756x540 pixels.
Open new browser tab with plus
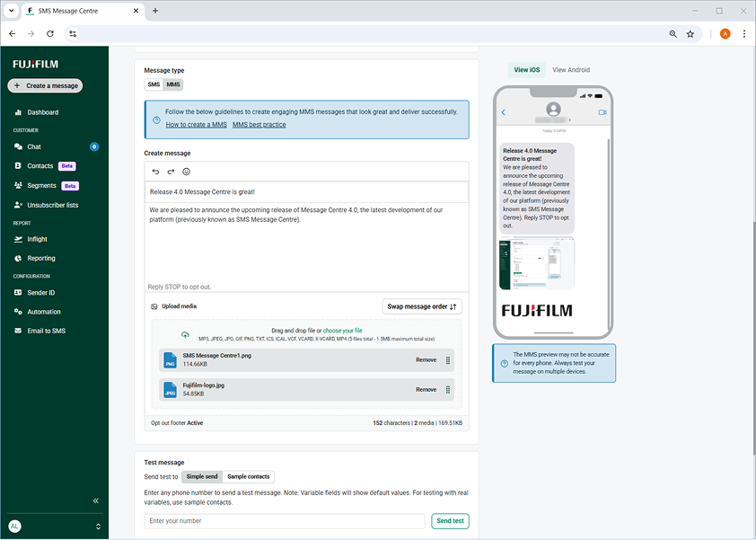click(x=155, y=11)
